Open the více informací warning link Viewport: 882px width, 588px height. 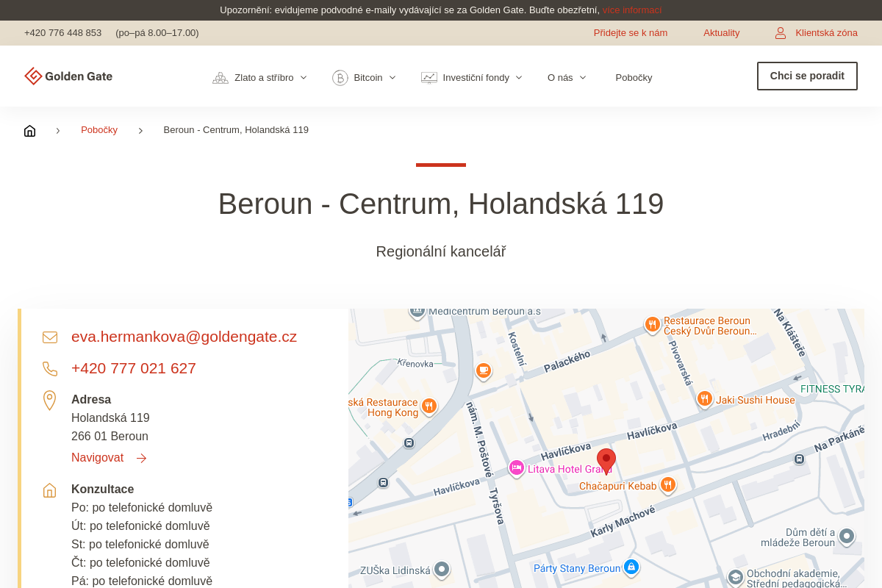click(631, 10)
